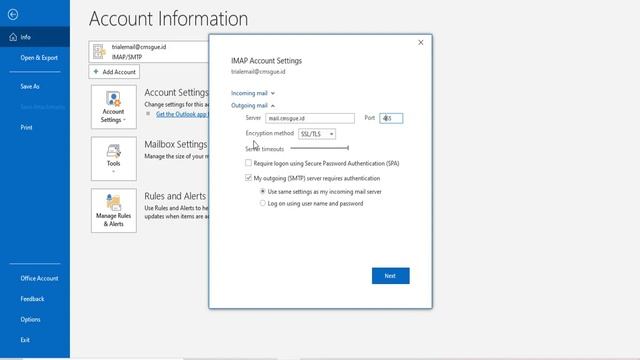640x360 pixels.
Task: Click the Rules and Alerts heading
Action: pyautogui.click(x=175, y=196)
